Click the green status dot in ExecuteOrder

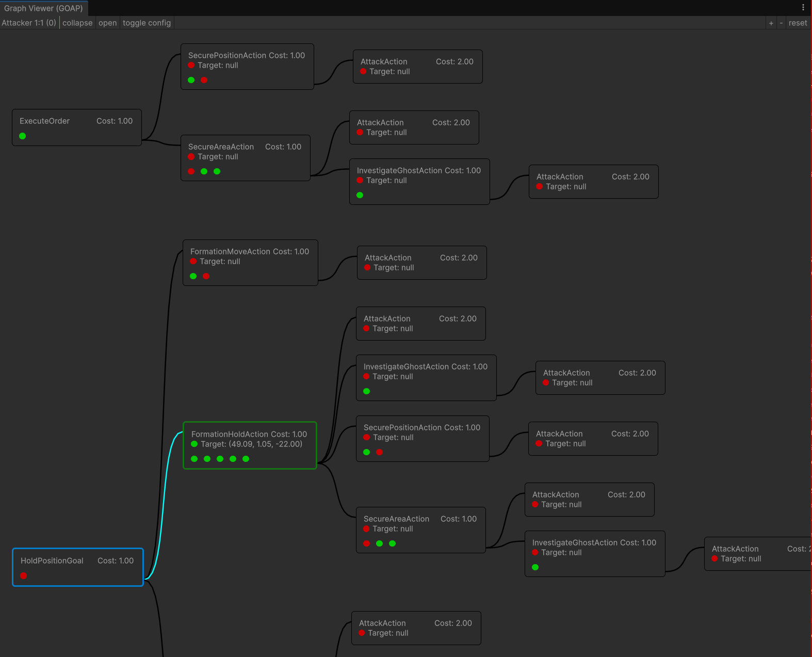[x=23, y=136]
